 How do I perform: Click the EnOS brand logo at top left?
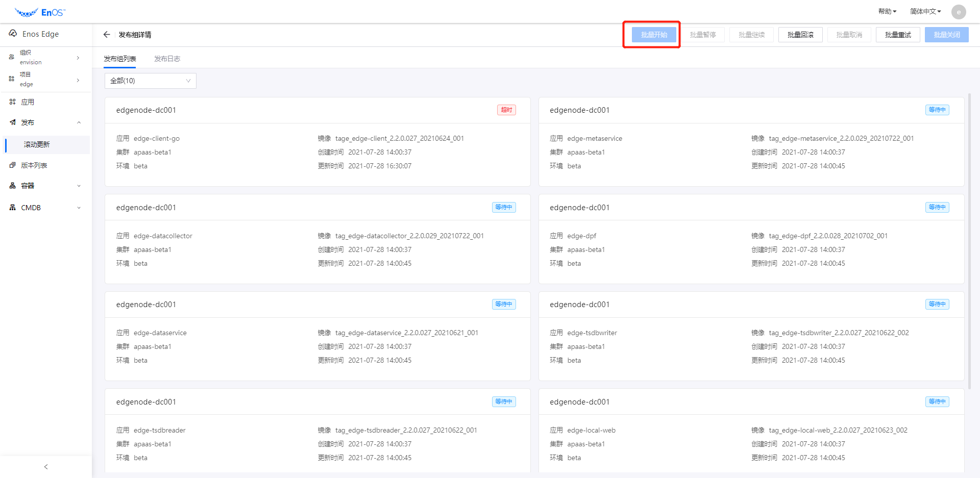(x=41, y=11)
